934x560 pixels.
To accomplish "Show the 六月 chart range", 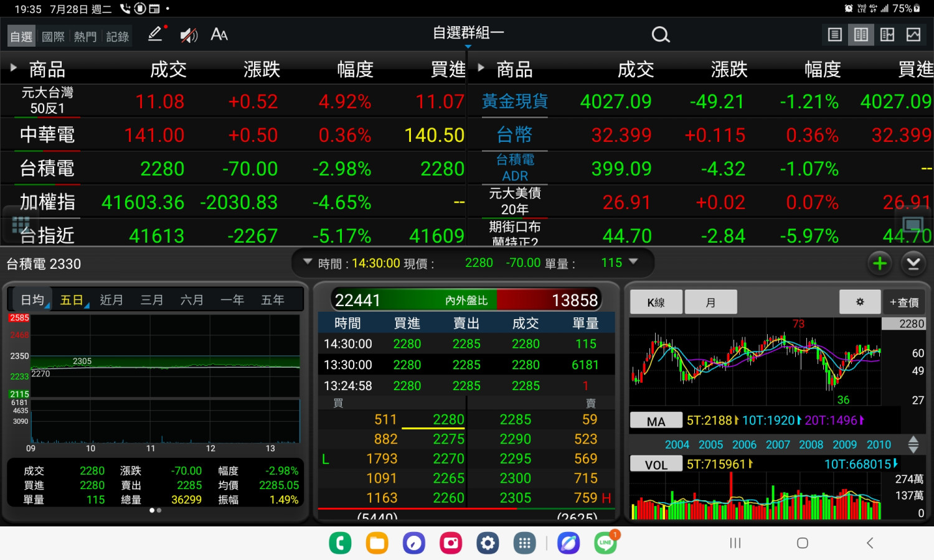I will pyautogui.click(x=192, y=300).
